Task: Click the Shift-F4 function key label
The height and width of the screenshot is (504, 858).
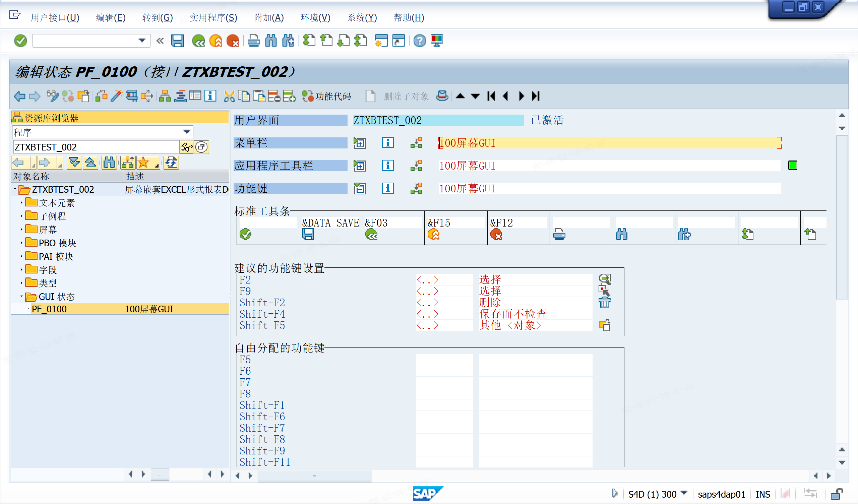Action: tap(262, 314)
